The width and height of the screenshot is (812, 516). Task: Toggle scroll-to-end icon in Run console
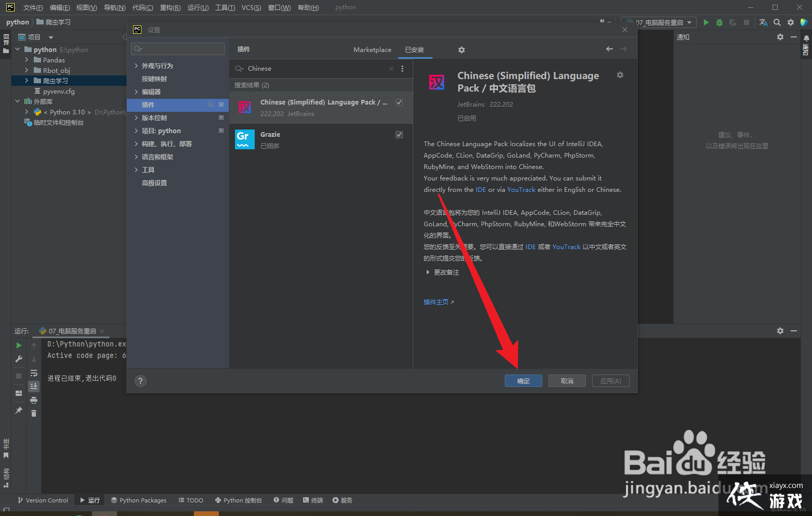[34, 386]
